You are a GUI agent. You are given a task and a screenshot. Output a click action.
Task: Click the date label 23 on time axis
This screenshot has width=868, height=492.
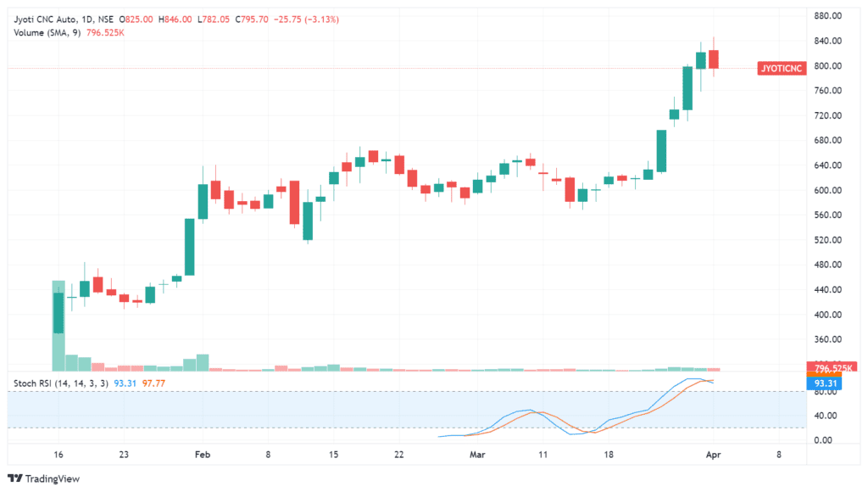coord(124,455)
